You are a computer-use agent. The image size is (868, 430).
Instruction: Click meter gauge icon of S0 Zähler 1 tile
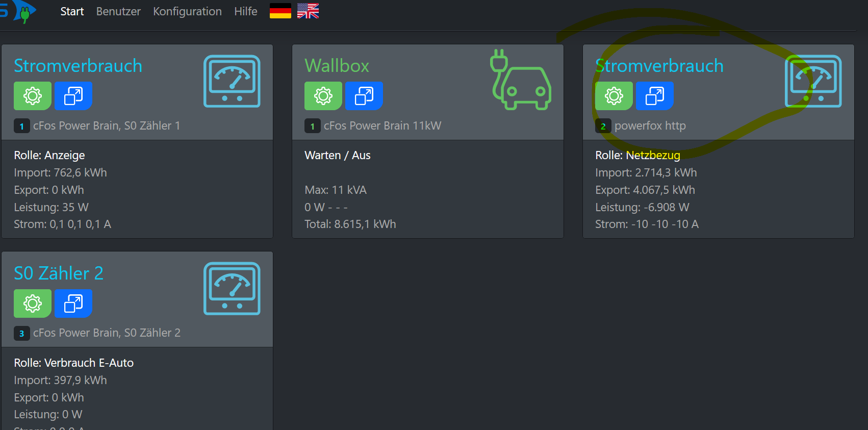pyautogui.click(x=232, y=81)
